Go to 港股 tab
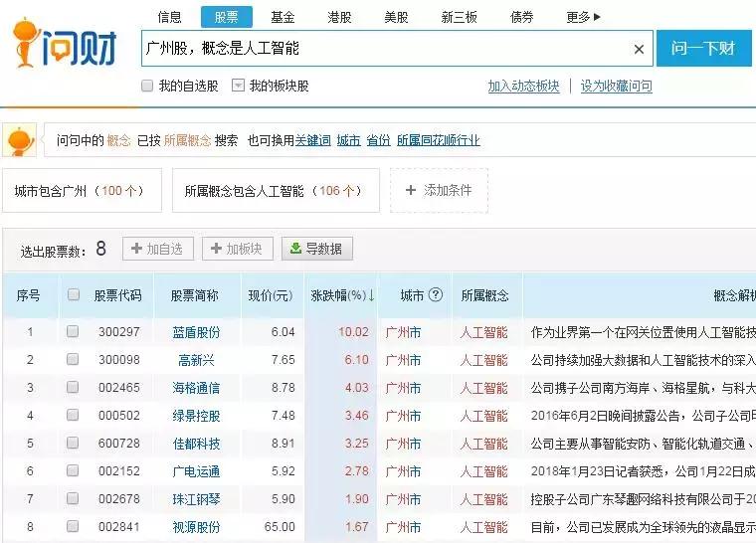 coord(339,17)
